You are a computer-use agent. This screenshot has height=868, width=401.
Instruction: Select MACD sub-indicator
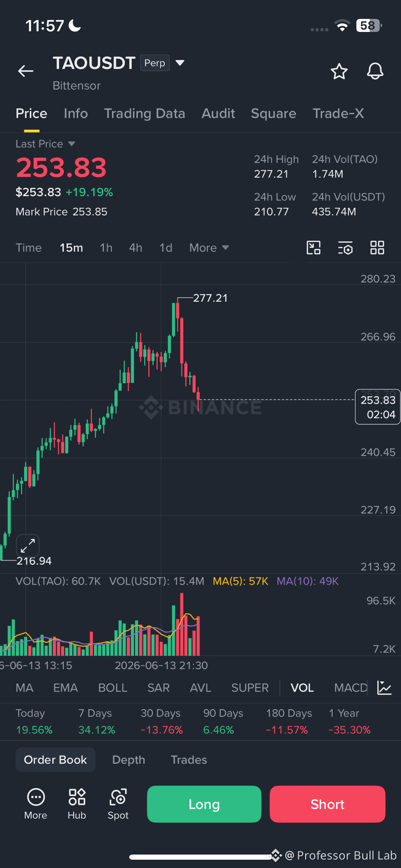[x=351, y=688]
